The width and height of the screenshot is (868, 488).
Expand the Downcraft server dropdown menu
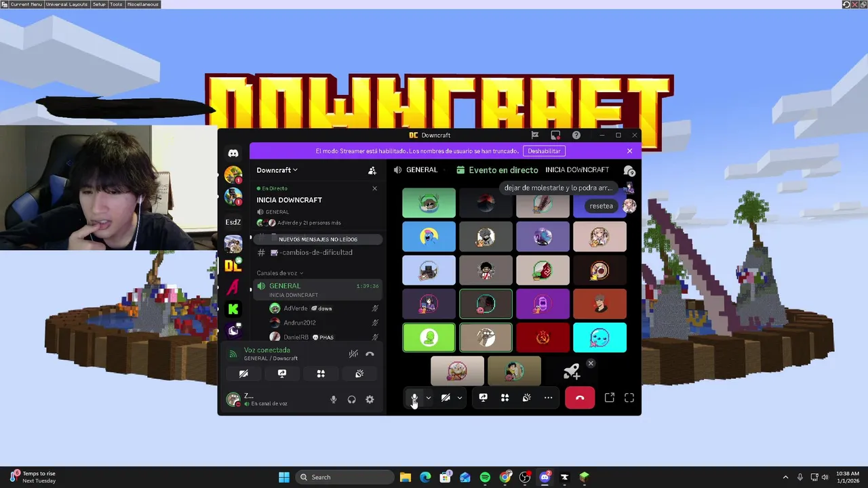(277, 170)
